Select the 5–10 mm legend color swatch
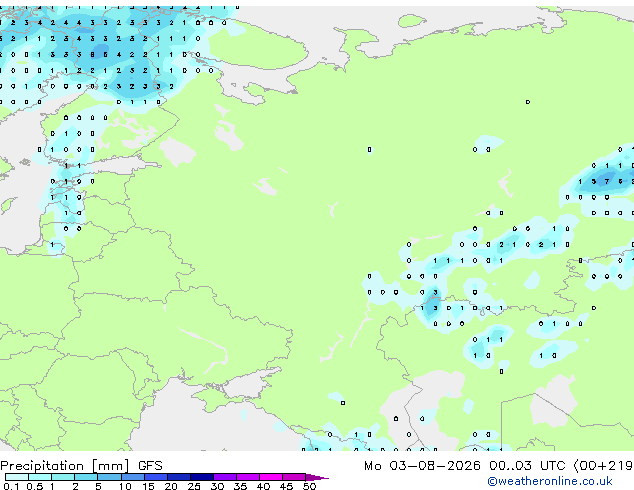 109,477
